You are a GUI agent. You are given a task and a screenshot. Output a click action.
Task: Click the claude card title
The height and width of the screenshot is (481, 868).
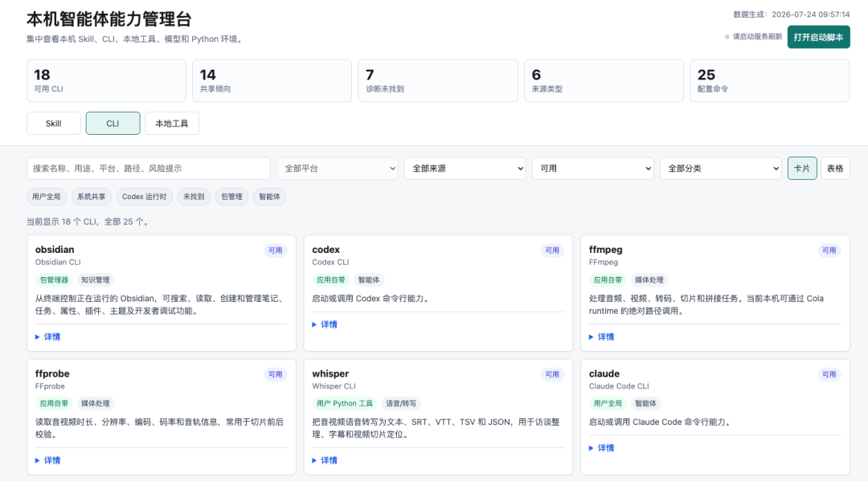[x=604, y=373]
